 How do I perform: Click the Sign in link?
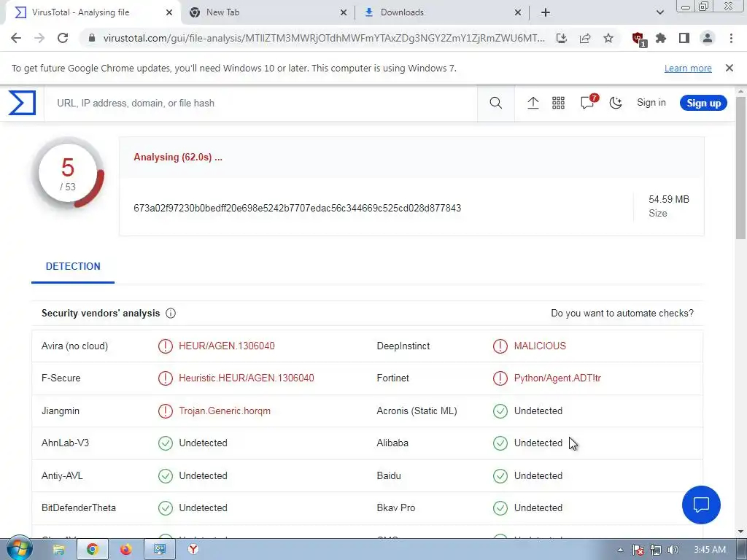[651, 102]
